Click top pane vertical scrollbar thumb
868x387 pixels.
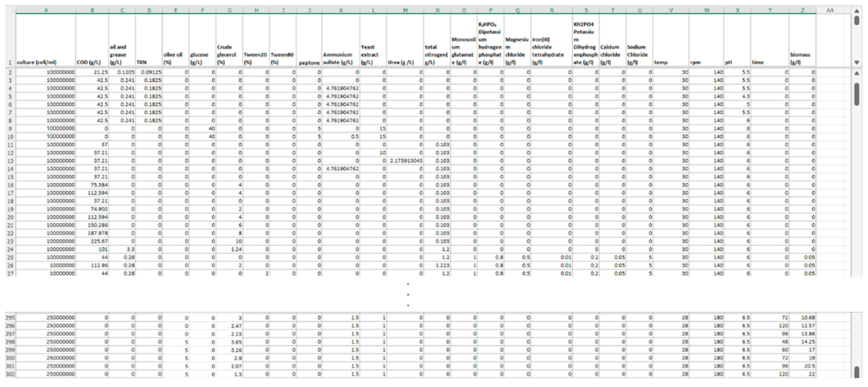coord(857,21)
